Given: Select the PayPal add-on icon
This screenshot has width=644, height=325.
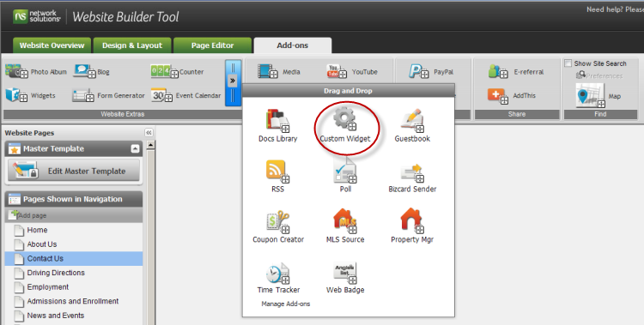Looking at the screenshot, I should tap(419, 71).
